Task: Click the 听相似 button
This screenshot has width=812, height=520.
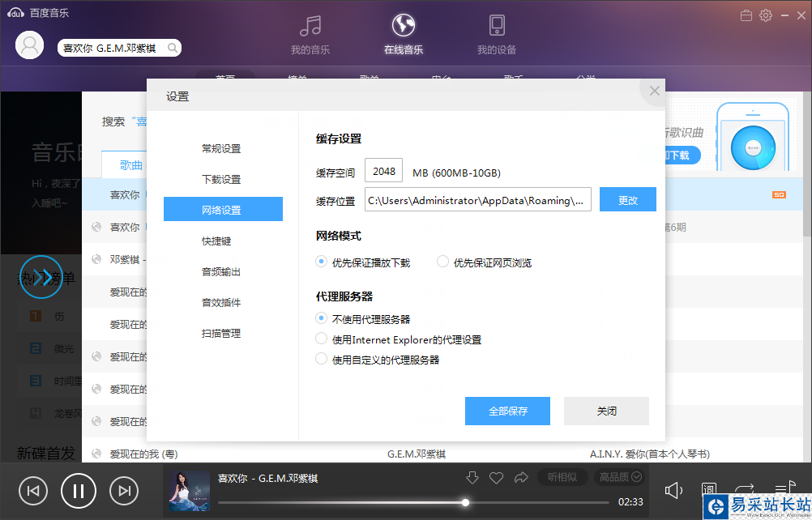Action: [562, 477]
